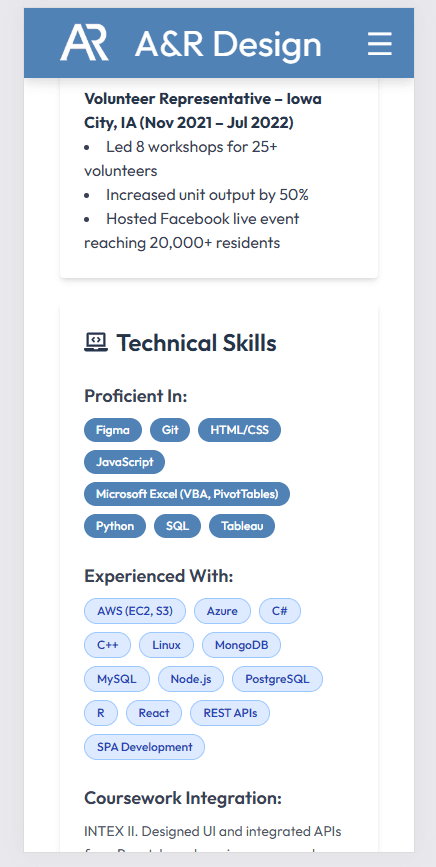Choose the PostgreSQL skill tag

277,679
